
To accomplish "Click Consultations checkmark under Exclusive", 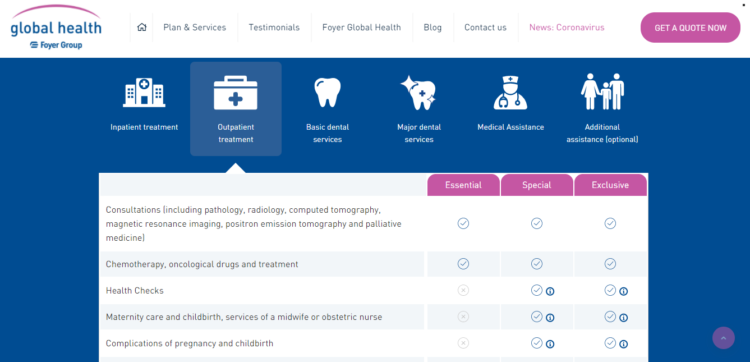I will (610, 223).
